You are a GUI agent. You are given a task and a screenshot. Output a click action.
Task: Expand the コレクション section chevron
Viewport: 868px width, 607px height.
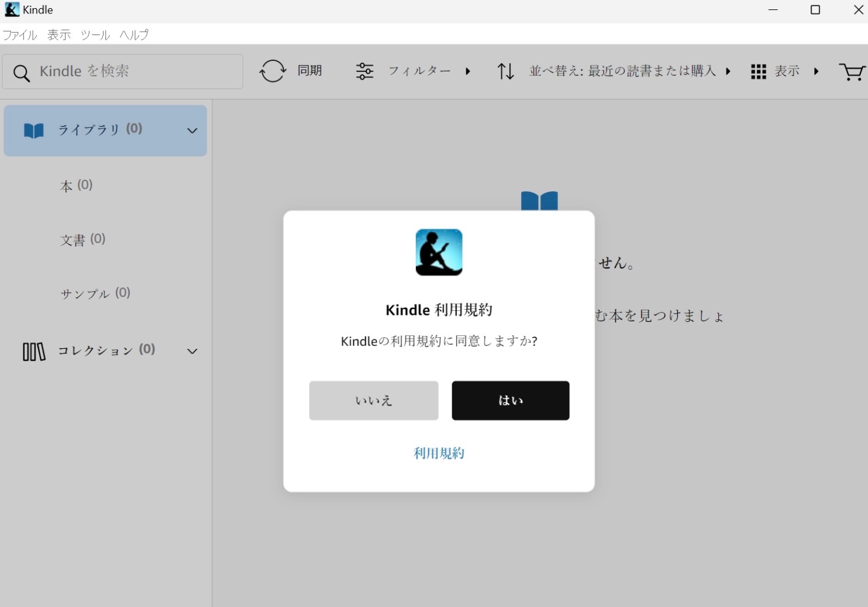pyautogui.click(x=192, y=351)
